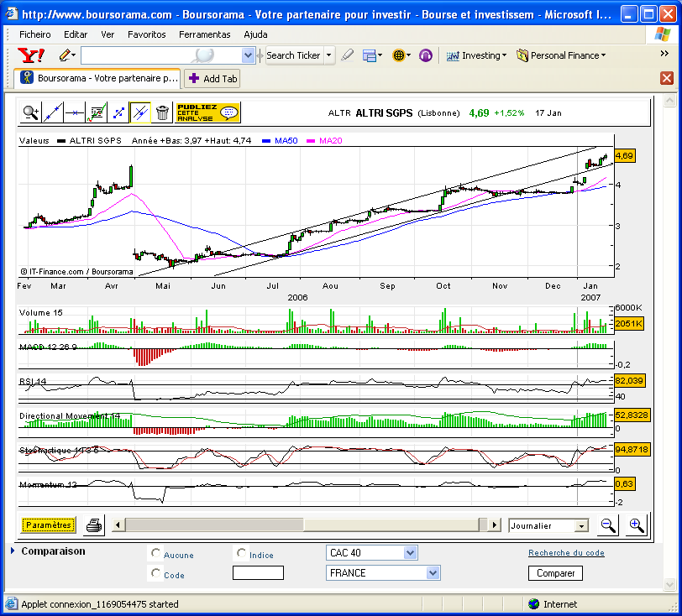
Task: Click the Paramètres button
Action: [x=48, y=525]
